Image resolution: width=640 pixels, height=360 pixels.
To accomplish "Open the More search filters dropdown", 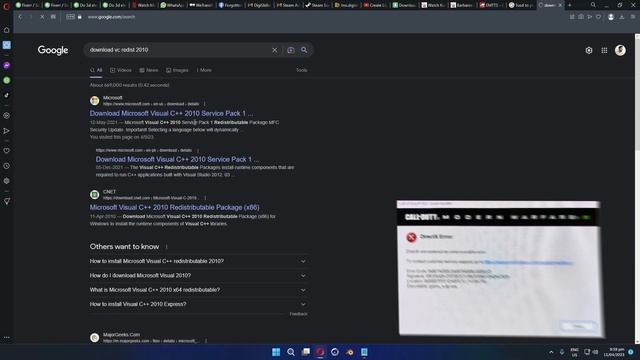I will (204, 70).
